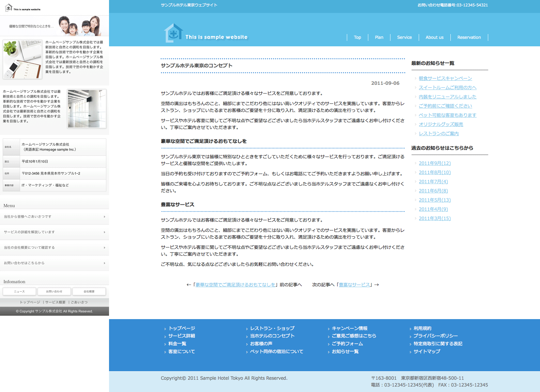
Task: Open the Plan navigation tab
Action: (x=379, y=37)
